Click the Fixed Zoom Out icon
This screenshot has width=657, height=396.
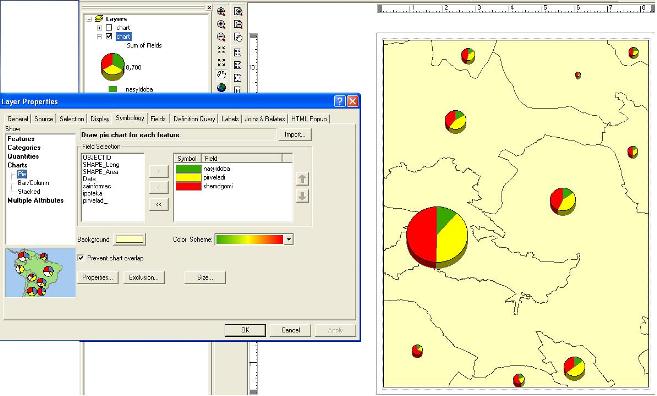click(221, 62)
